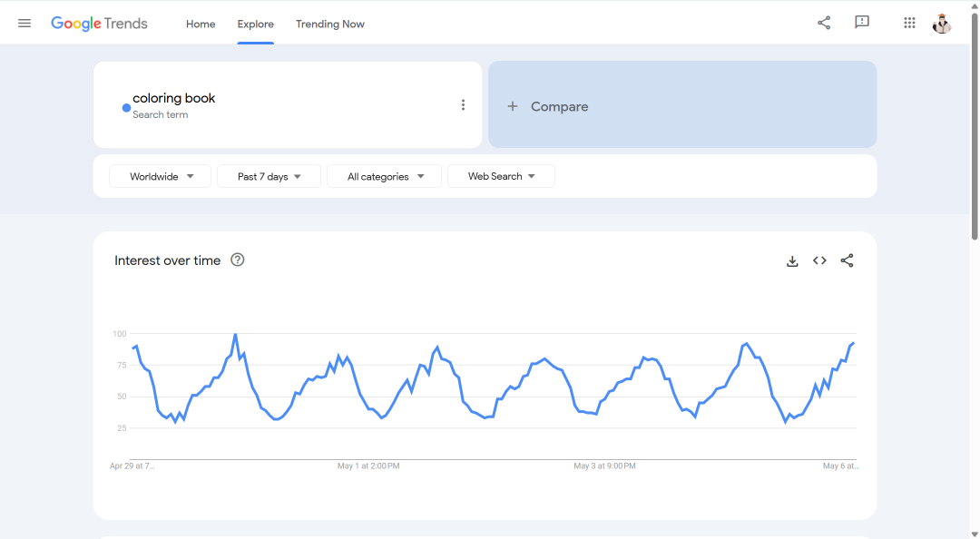Go to the Home tab

tap(201, 24)
